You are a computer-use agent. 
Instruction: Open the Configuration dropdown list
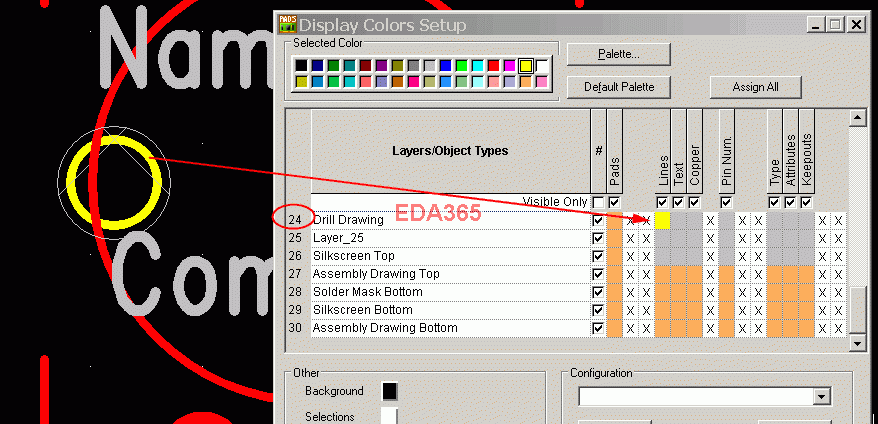[x=821, y=397]
